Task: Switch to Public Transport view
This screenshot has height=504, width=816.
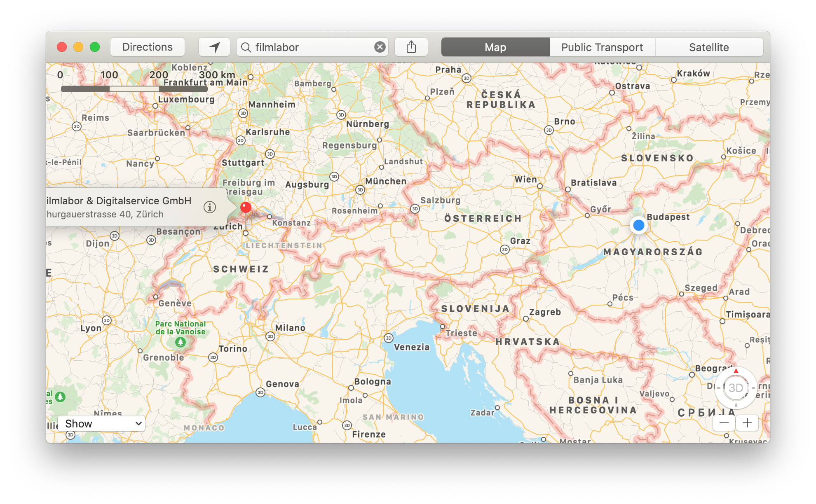Action: point(602,47)
